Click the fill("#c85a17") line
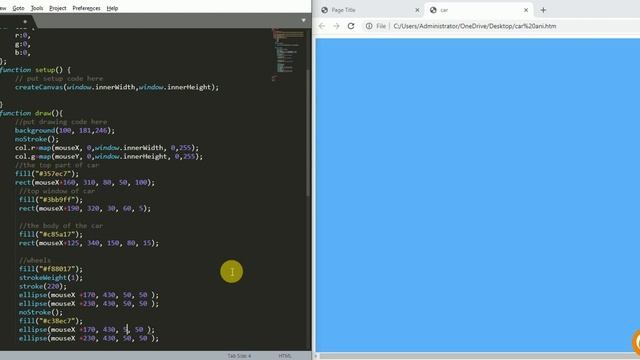This screenshot has width=640, height=360. pos(51,234)
